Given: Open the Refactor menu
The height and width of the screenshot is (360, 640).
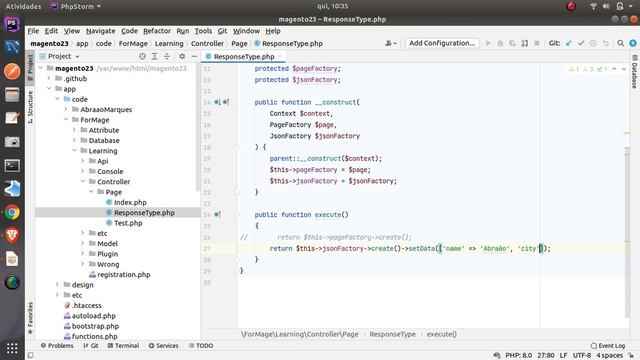Looking at the screenshot, I should pos(157,31).
